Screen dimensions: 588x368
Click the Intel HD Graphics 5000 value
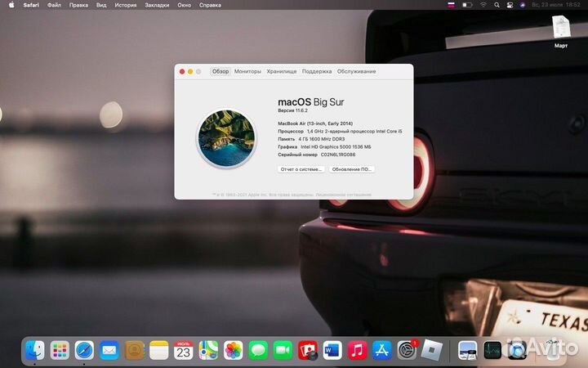(336, 147)
